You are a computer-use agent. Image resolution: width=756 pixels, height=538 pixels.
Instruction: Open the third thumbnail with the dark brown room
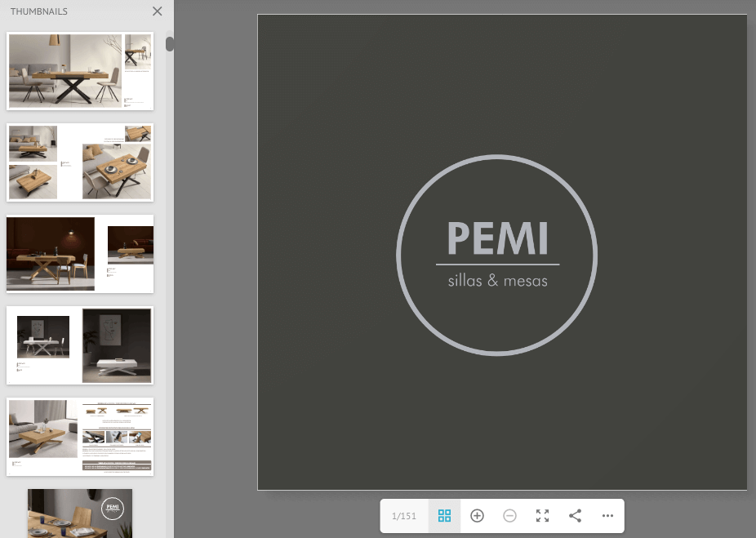pos(80,254)
